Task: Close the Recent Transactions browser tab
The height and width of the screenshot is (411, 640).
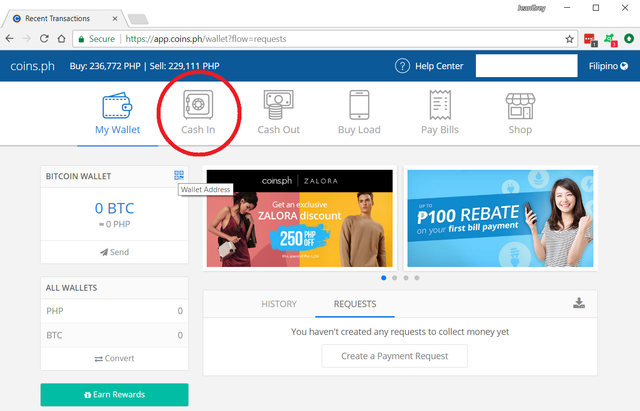Action: (x=115, y=18)
